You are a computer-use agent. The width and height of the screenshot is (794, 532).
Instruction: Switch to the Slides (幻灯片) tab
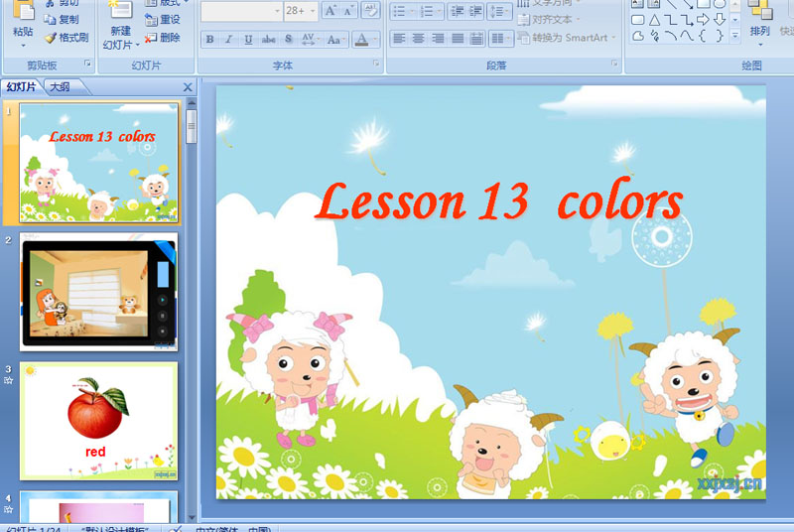pyautogui.click(x=21, y=87)
